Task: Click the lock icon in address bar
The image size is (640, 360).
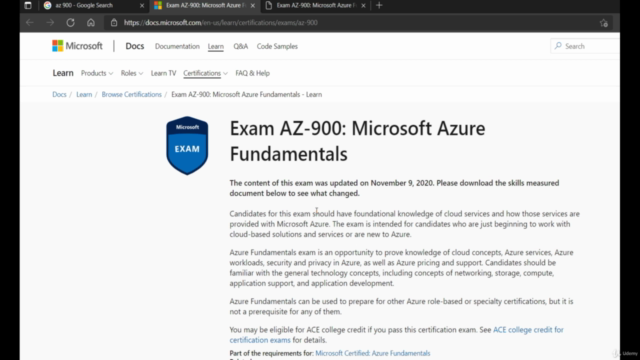Action: tap(114, 22)
